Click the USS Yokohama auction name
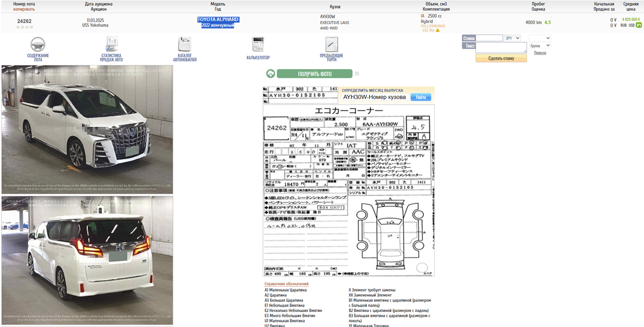This screenshot has height=327, width=644. pos(95,25)
